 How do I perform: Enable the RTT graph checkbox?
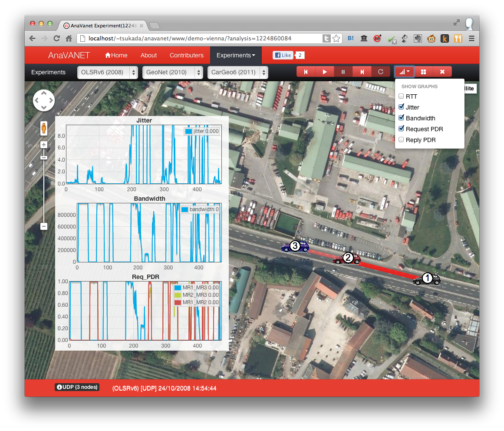(x=402, y=96)
